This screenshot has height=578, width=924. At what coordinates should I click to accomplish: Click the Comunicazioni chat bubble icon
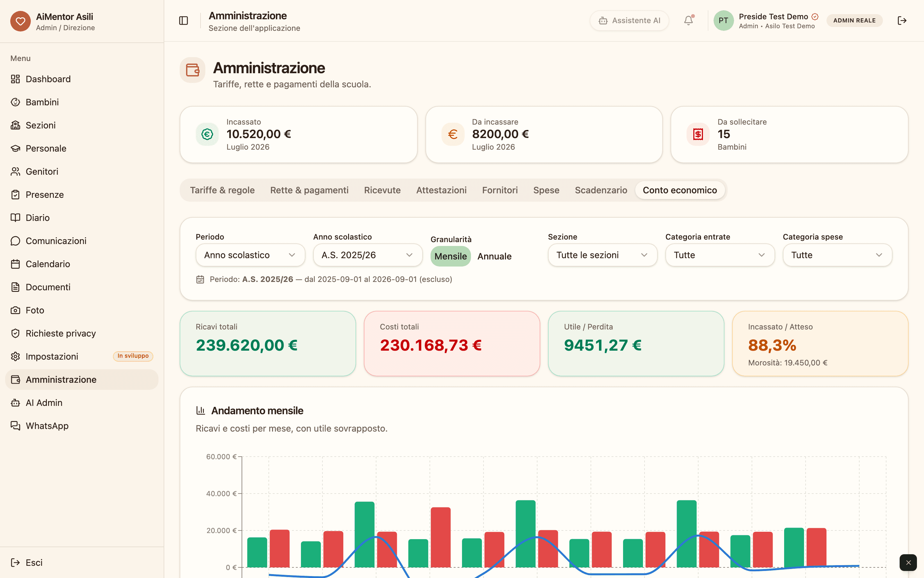tap(15, 241)
